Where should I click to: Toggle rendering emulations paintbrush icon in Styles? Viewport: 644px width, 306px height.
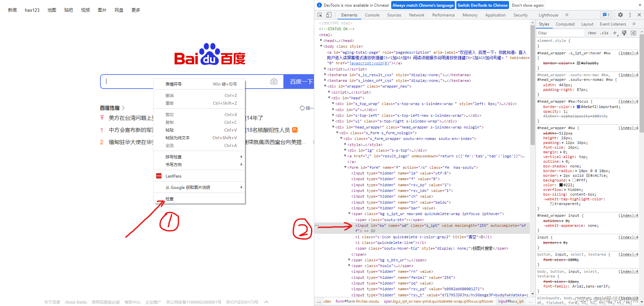pyautogui.click(x=624, y=33)
